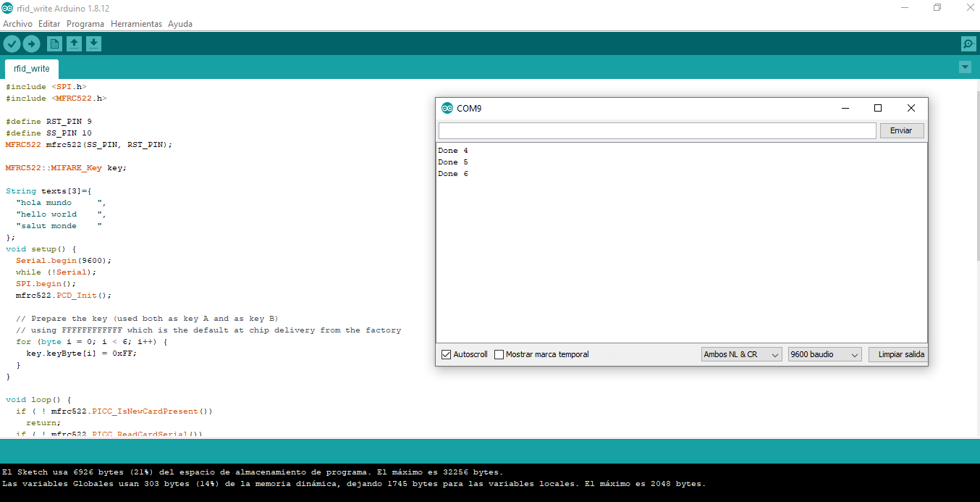The height and width of the screenshot is (502, 980).
Task: Open a sketch with the up-arrow icon
Action: [x=74, y=44]
